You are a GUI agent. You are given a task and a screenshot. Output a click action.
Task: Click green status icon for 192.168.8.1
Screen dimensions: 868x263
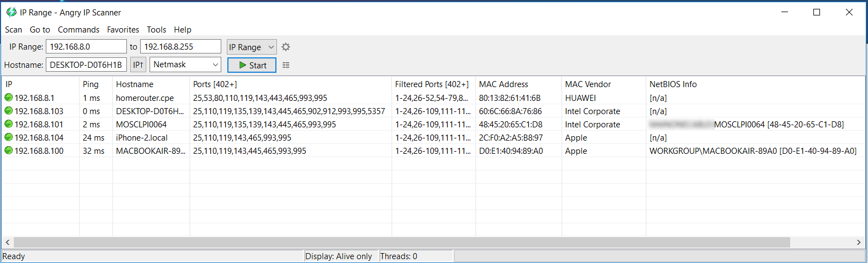[x=8, y=98]
